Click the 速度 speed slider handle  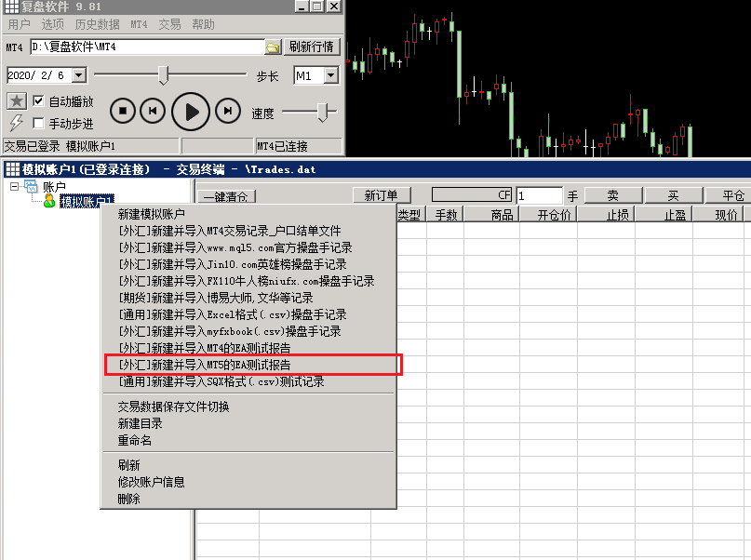click(x=323, y=113)
